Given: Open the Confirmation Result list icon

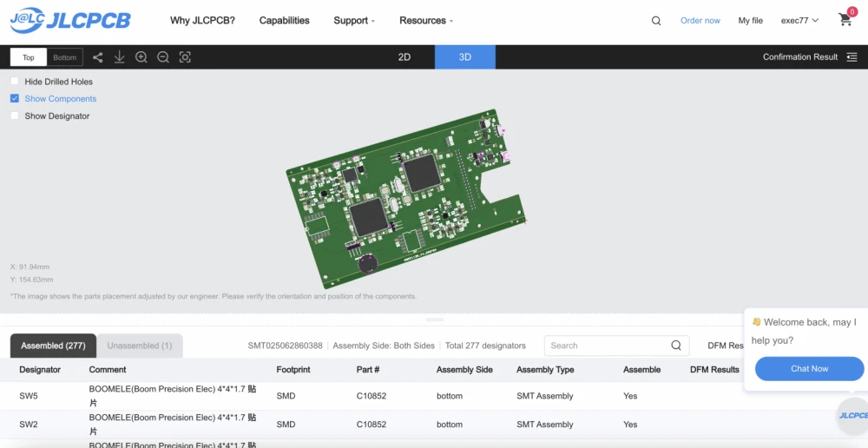Looking at the screenshot, I should 852,57.
